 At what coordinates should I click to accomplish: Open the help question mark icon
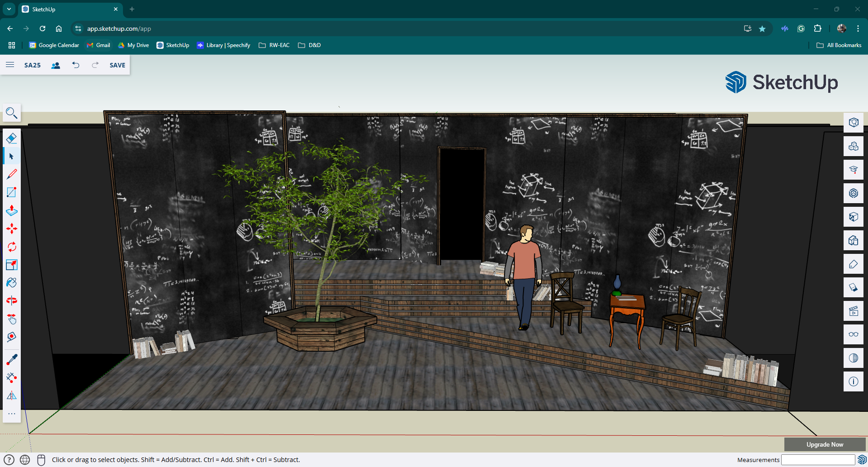(9, 460)
